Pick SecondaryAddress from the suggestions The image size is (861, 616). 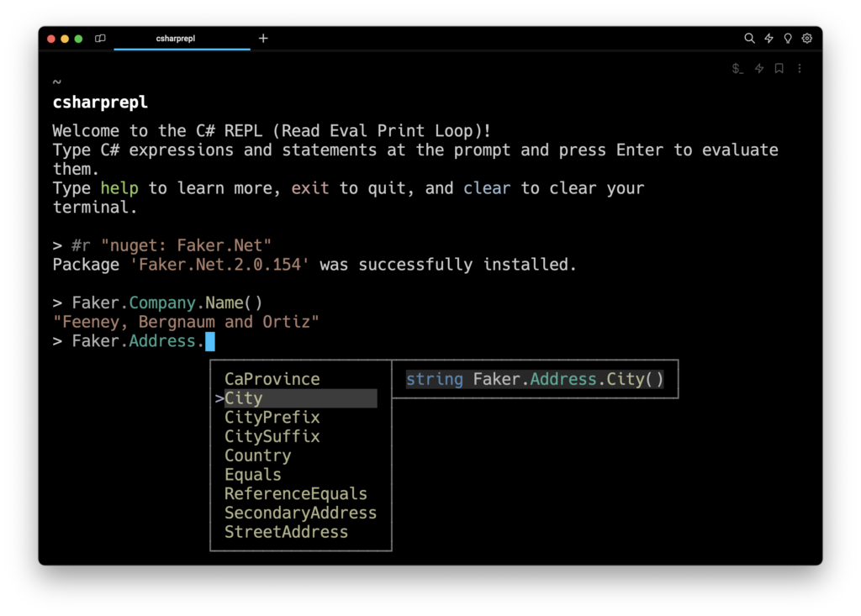click(300, 513)
